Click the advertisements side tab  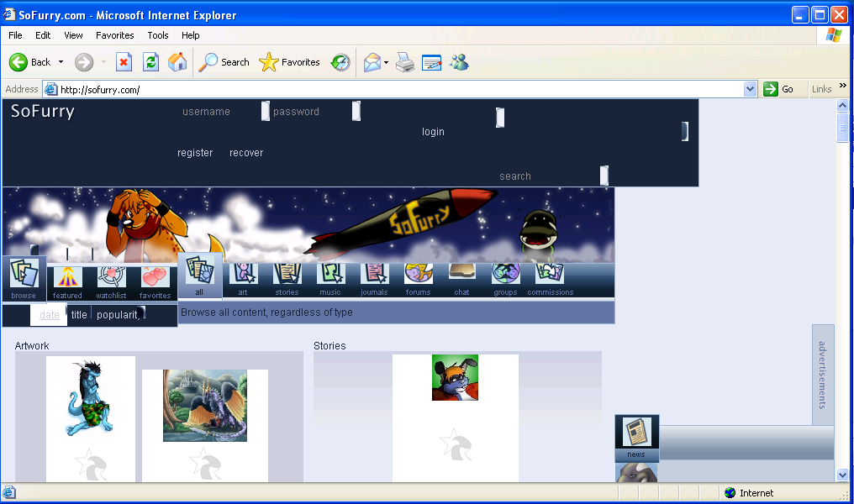823,375
